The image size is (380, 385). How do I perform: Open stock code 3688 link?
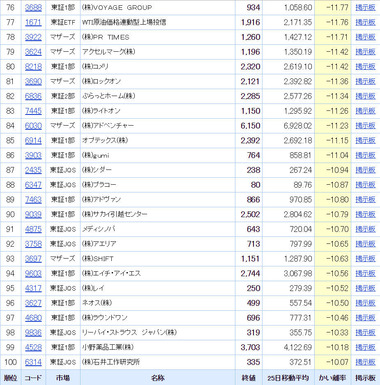click(x=33, y=7)
